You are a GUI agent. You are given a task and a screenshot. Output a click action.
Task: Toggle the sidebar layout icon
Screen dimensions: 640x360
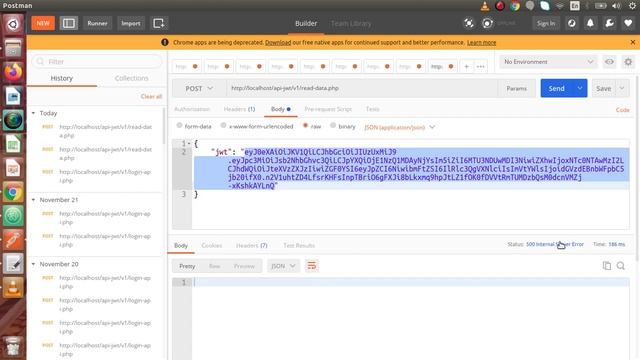click(x=69, y=23)
